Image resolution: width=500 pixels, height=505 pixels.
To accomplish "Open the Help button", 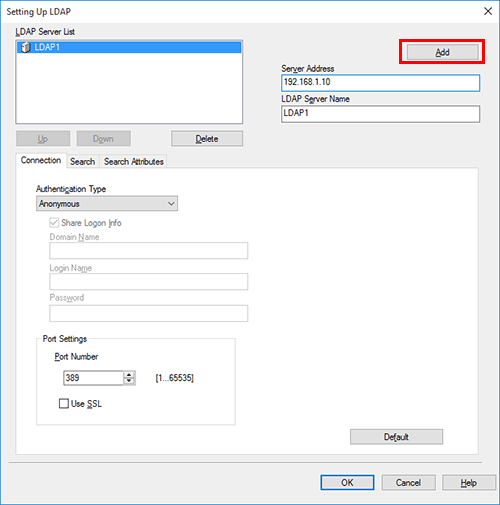I will 469,483.
